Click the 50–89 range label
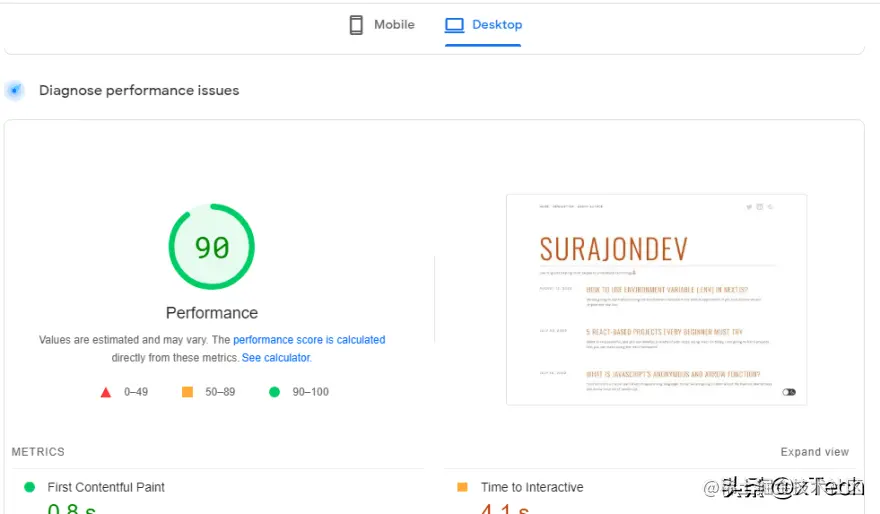 (x=220, y=392)
